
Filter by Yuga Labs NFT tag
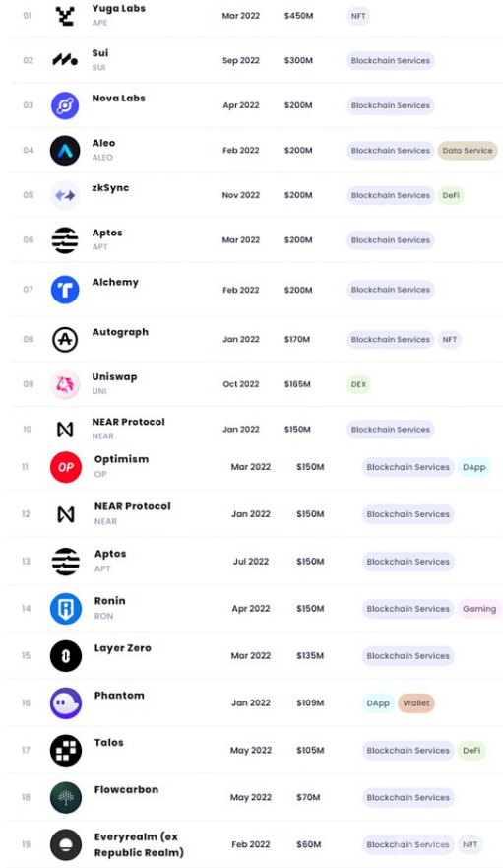point(358,16)
